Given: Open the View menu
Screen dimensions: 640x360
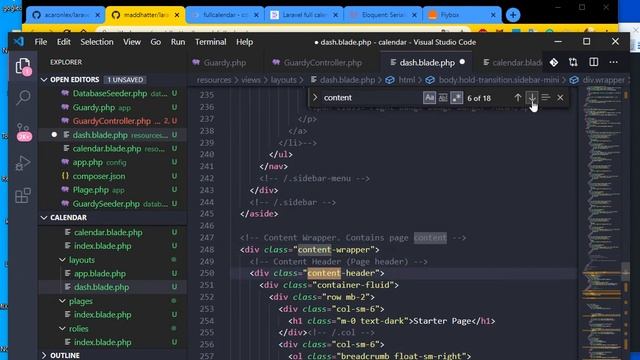Looking at the screenshot, I should point(132,42).
